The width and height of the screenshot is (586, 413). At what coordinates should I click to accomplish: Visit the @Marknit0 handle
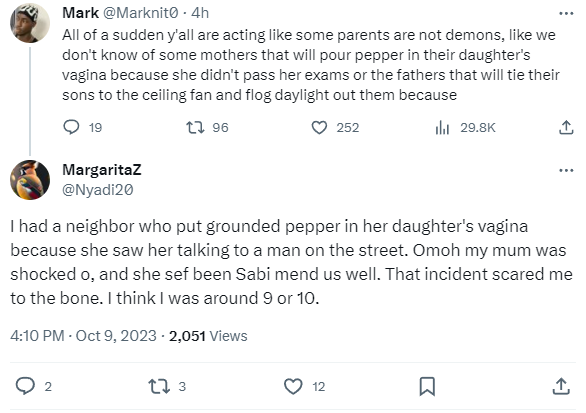pyautogui.click(x=141, y=13)
